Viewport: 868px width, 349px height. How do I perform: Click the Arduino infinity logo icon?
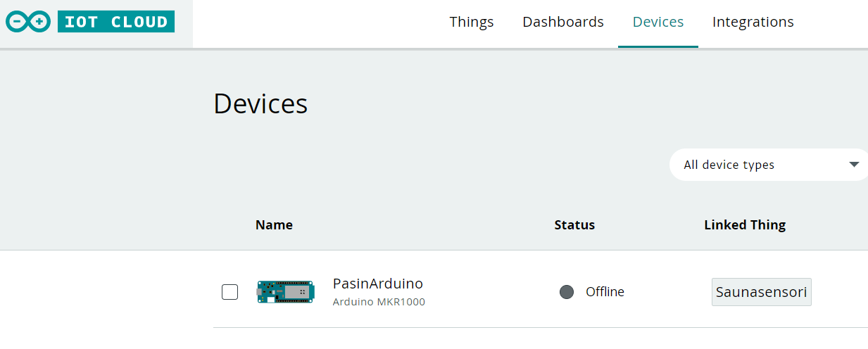(28, 23)
